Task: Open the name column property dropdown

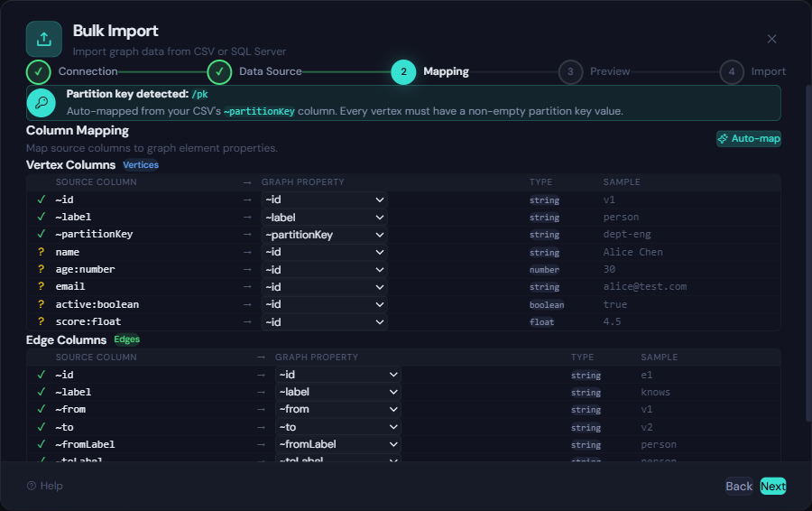Action: coord(324,253)
